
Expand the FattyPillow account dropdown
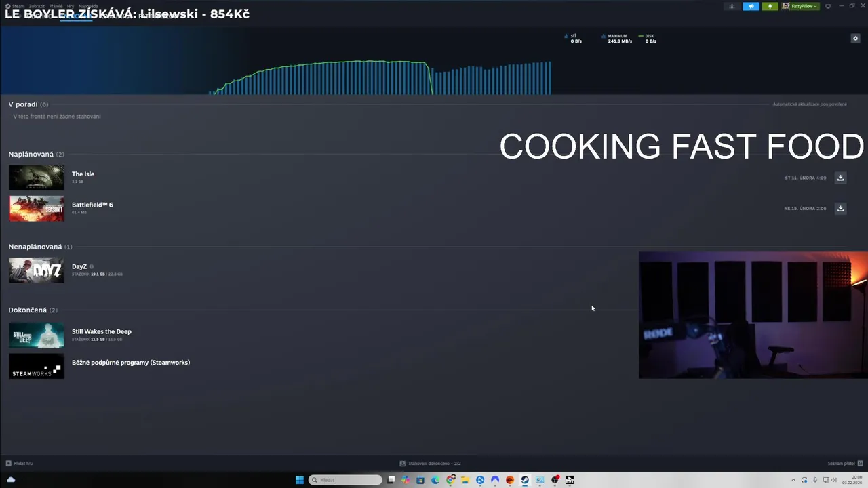tap(800, 6)
